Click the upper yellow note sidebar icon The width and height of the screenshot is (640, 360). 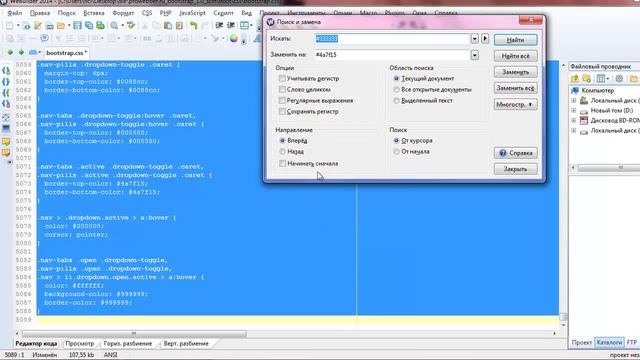point(6,142)
